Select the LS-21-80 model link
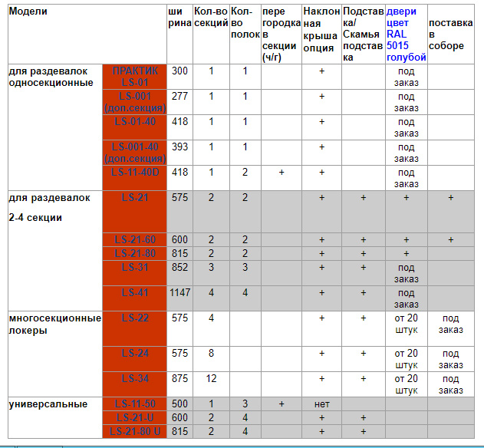Viewport: 484px width, 448px height. pyautogui.click(x=135, y=253)
